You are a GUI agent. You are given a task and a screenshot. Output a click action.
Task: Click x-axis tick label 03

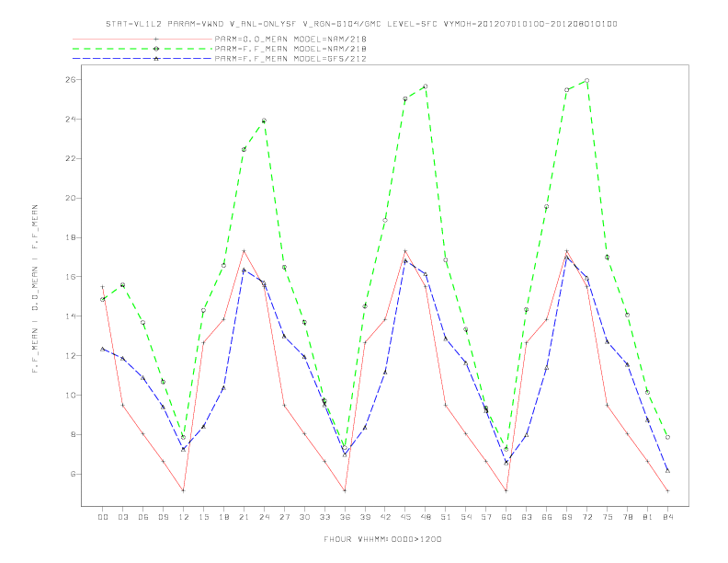click(122, 517)
